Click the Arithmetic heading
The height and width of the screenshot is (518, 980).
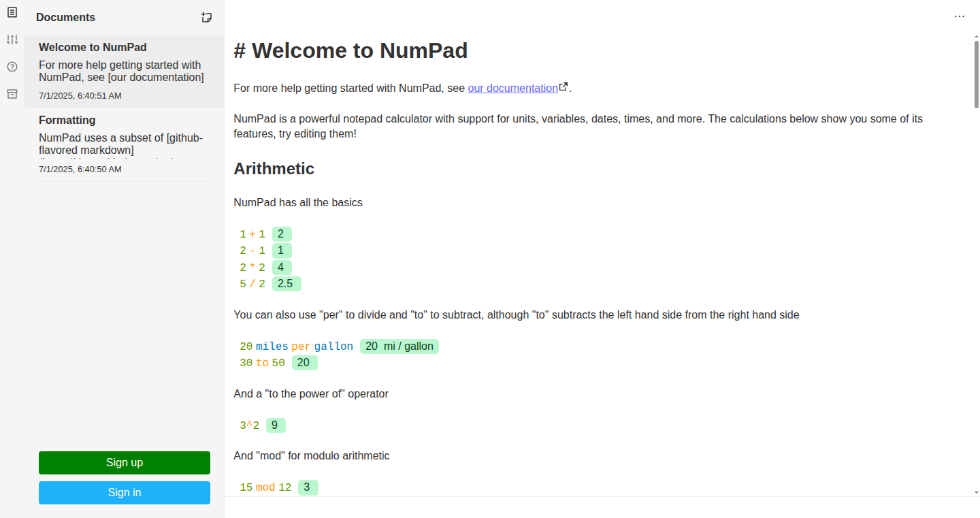(274, 169)
